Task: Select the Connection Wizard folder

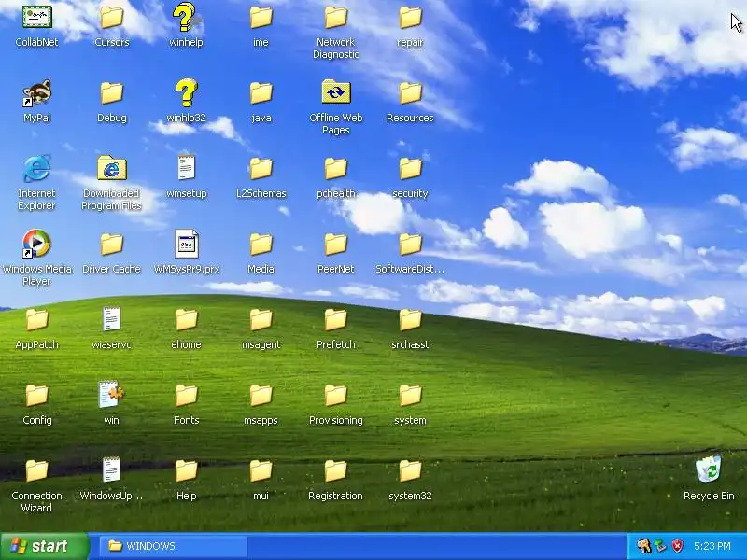Action: point(36,470)
